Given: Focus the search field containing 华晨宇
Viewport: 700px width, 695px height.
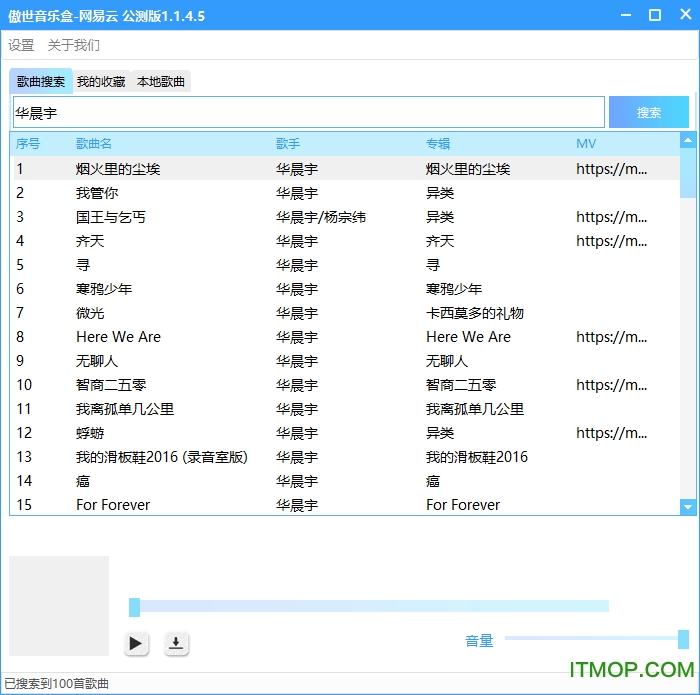Looking at the screenshot, I should click(x=308, y=112).
